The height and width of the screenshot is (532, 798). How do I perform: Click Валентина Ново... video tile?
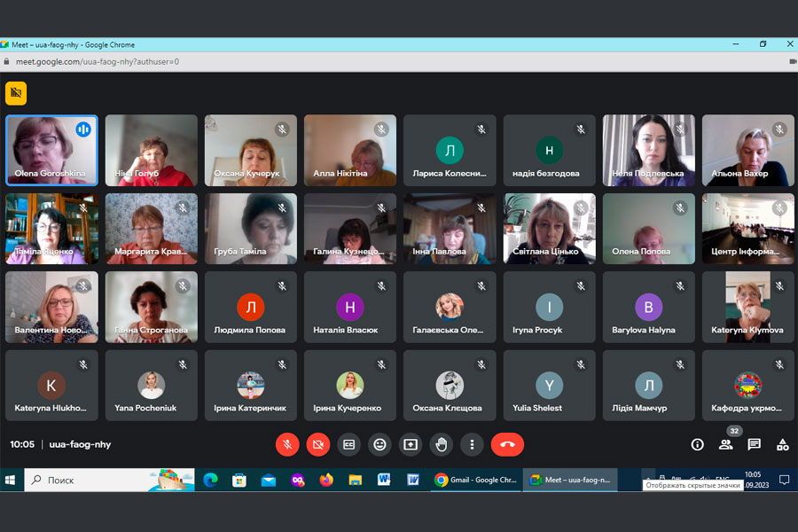(51, 307)
